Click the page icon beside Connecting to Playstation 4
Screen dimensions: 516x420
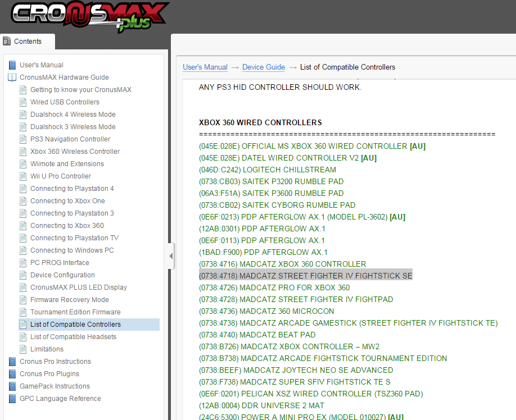(x=23, y=189)
